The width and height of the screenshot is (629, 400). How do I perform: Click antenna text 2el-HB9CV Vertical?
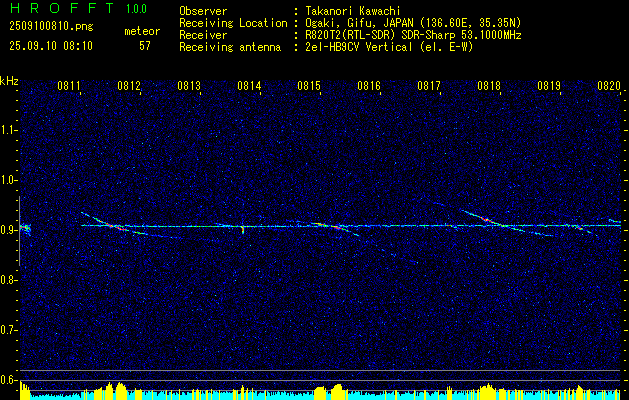389,47
